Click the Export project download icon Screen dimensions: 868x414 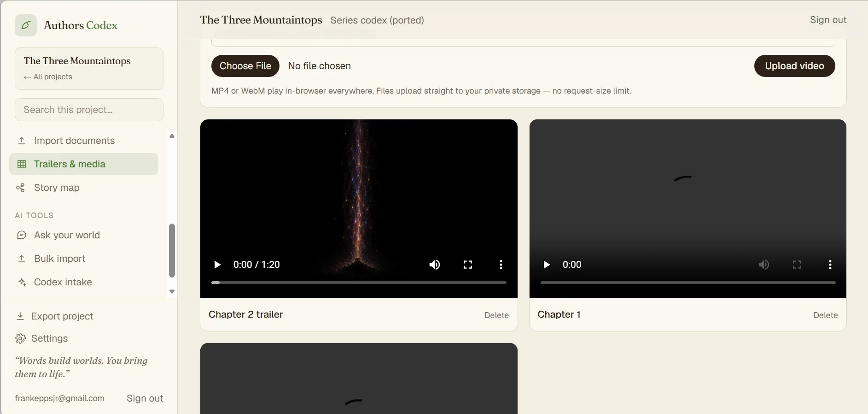[20, 316]
